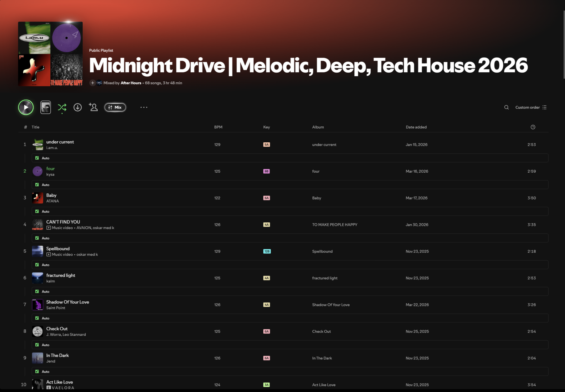Toggle the Mix button

115,107
